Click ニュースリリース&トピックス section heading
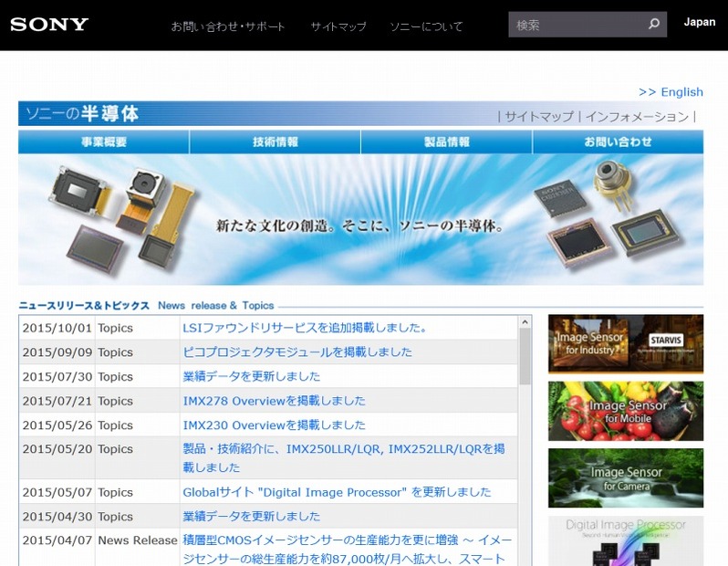Screen dimensions: 728x566 pos(84,306)
